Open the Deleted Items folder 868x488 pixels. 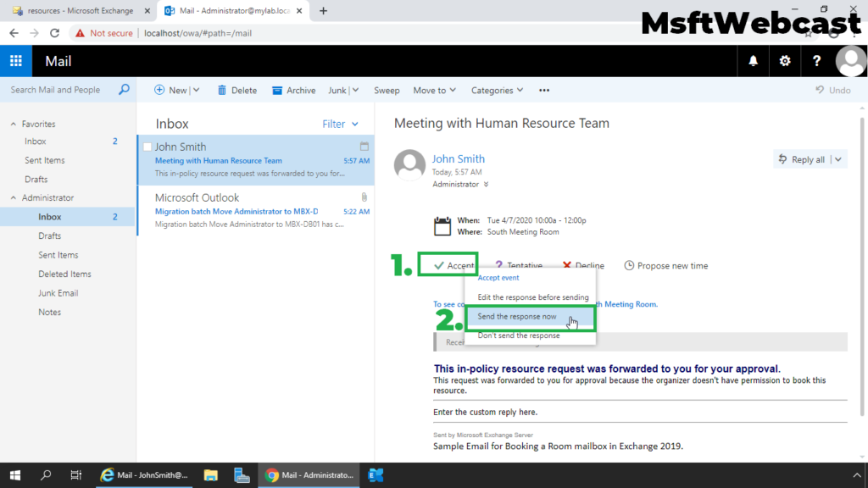[x=64, y=274]
